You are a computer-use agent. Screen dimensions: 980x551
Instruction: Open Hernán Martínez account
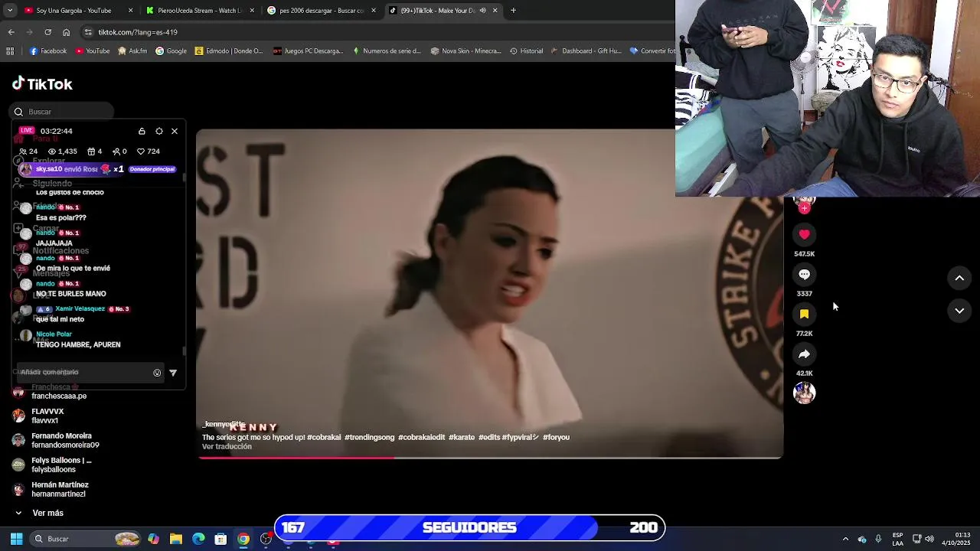pos(54,490)
